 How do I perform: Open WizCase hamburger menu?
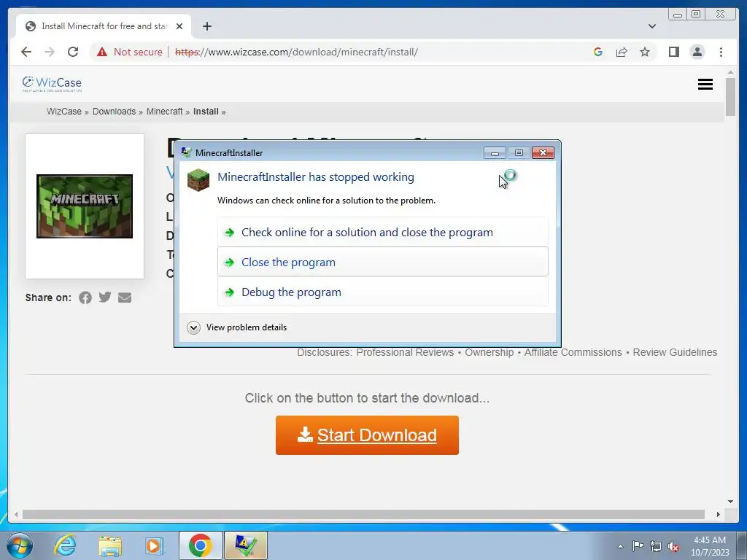point(705,85)
